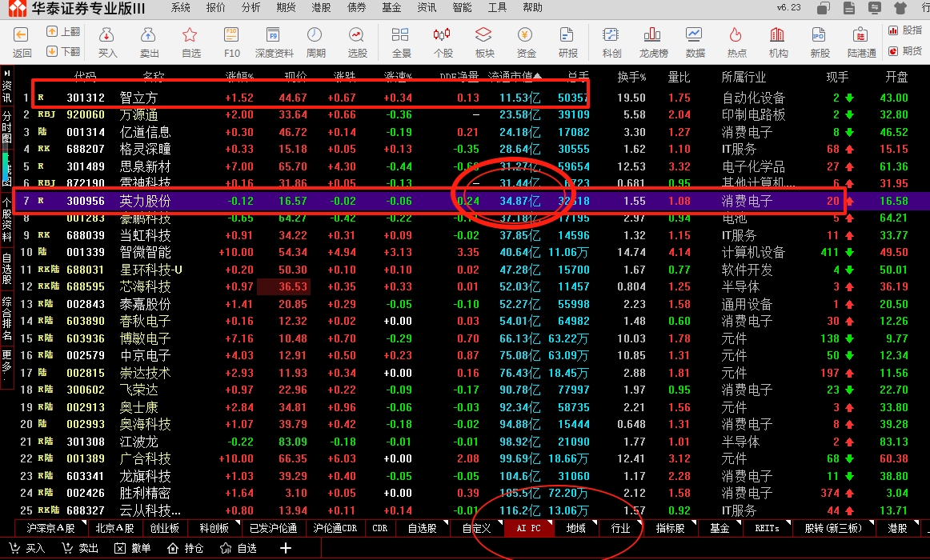Open the 热点 flame icon
The width and height of the screenshot is (930, 560).
click(736, 35)
